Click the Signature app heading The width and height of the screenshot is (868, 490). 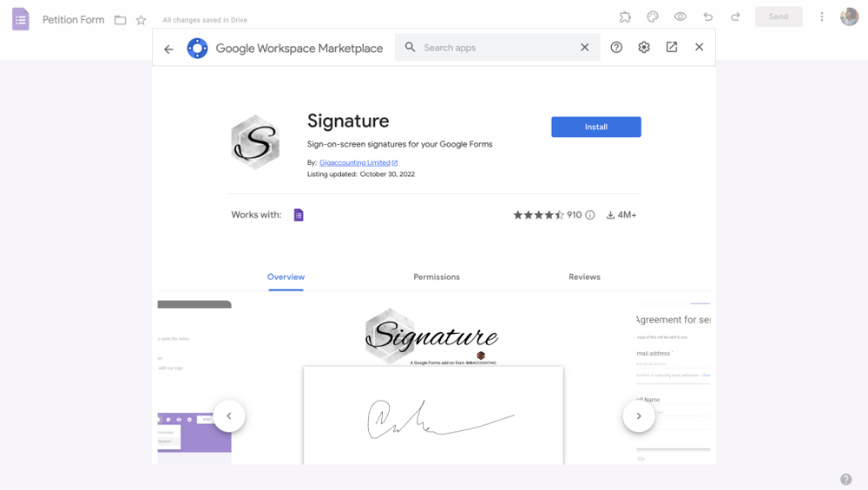[348, 121]
